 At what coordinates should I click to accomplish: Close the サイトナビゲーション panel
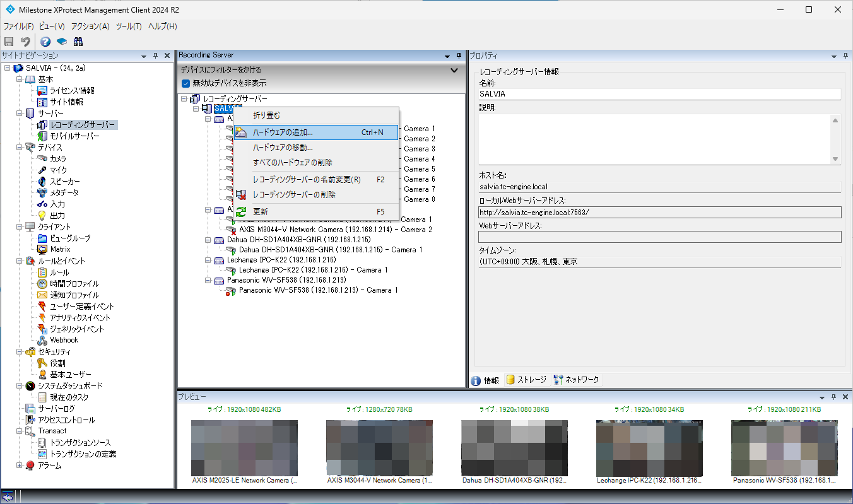pos(167,56)
